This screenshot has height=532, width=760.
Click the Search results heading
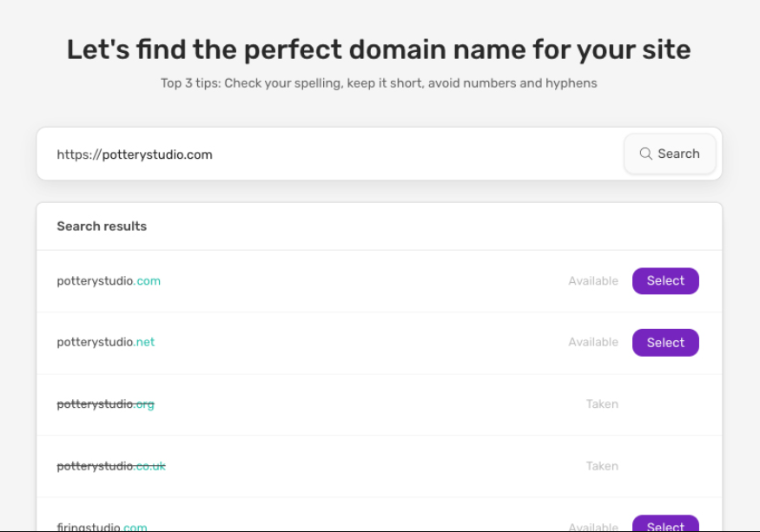click(x=102, y=227)
